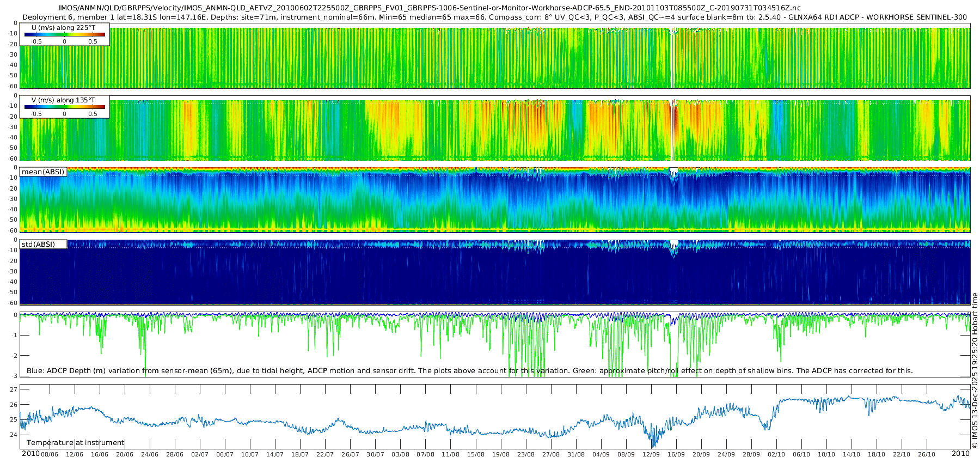Click the 16/09 date tick label
The width and height of the screenshot is (980, 463).
(676, 454)
